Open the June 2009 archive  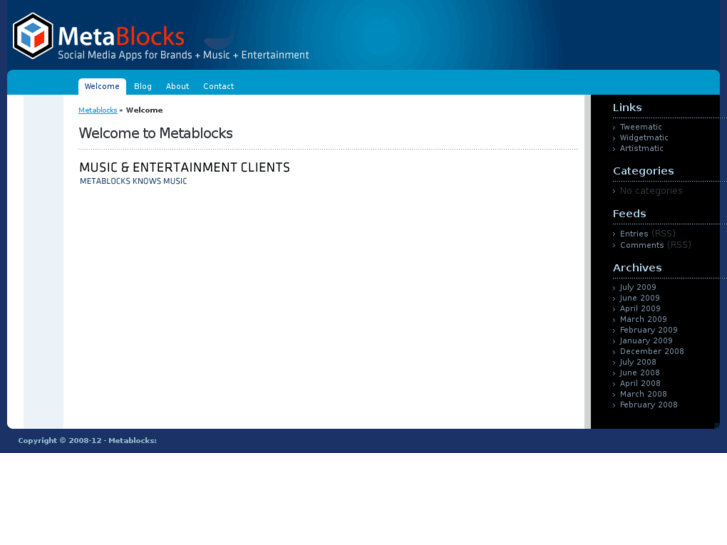[640, 298]
